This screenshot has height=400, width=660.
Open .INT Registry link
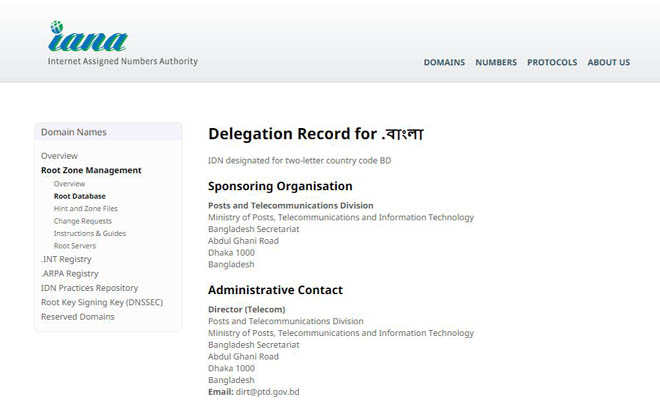pyautogui.click(x=66, y=259)
